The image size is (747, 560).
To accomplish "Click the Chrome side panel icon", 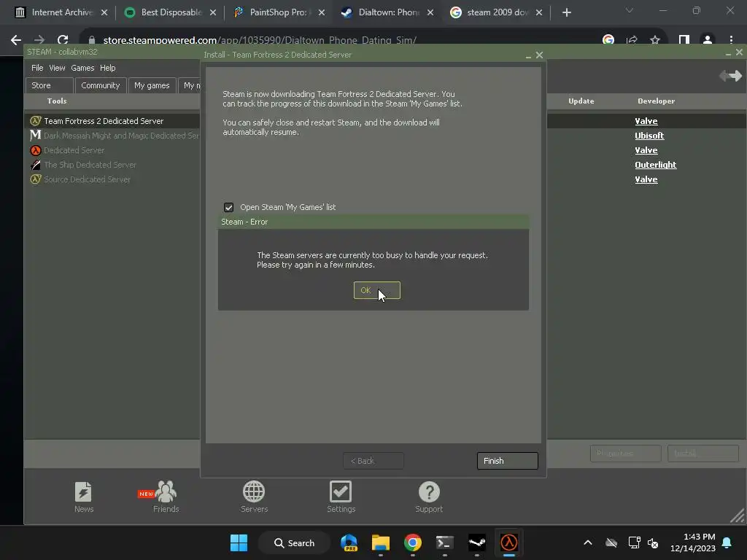I will (x=684, y=40).
